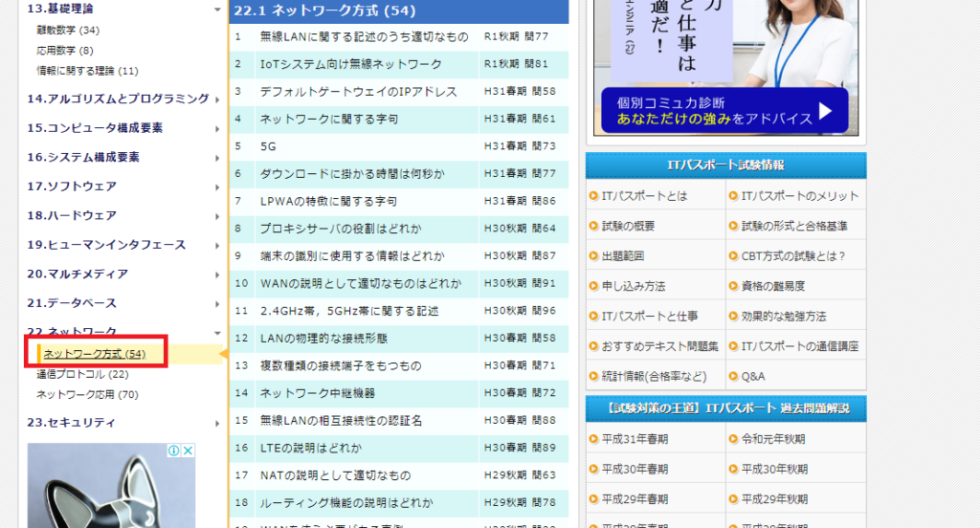Expand 19.ヒューマンインタフェース arrow
Image resolution: width=980 pixels, height=528 pixels.
[217, 246]
